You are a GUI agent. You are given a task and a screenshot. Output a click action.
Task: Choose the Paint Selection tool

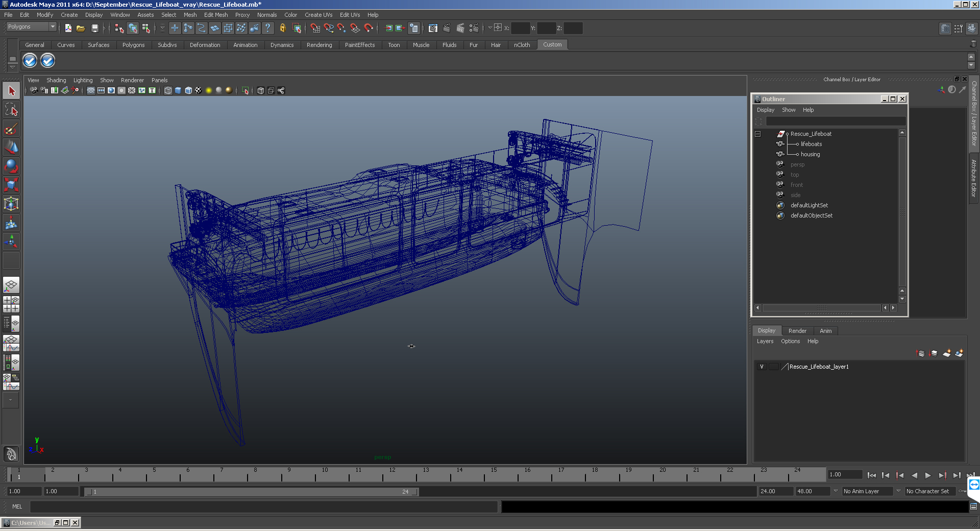tap(11, 128)
